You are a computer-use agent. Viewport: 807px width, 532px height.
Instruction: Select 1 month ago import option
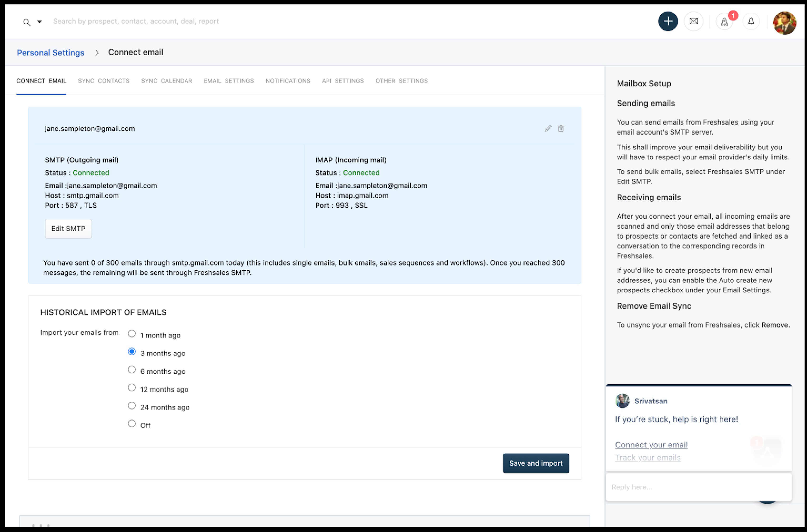pos(132,334)
